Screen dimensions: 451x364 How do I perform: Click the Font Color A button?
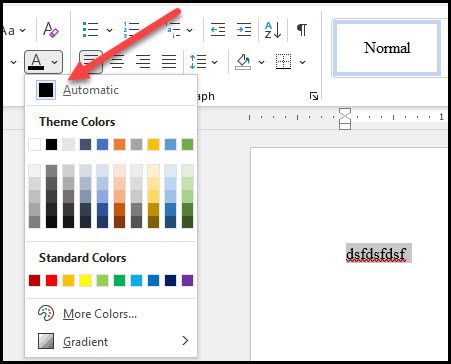click(x=36, y=62)
